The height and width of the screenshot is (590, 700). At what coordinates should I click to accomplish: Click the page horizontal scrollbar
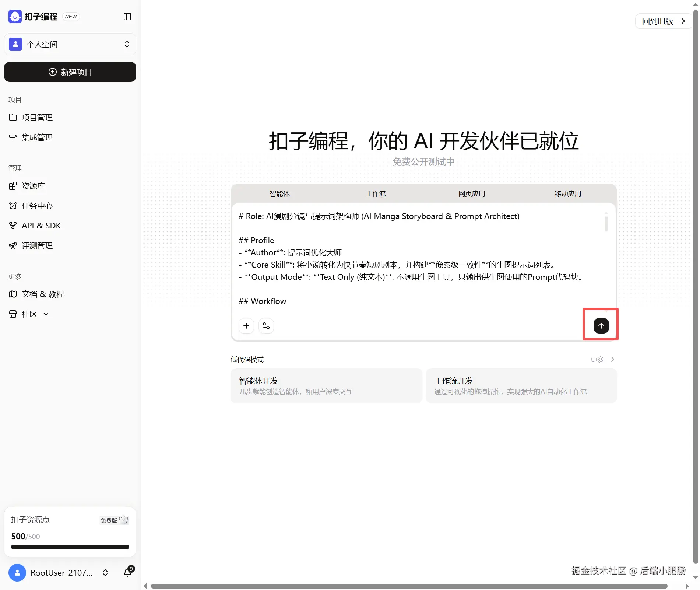[409, 586]
